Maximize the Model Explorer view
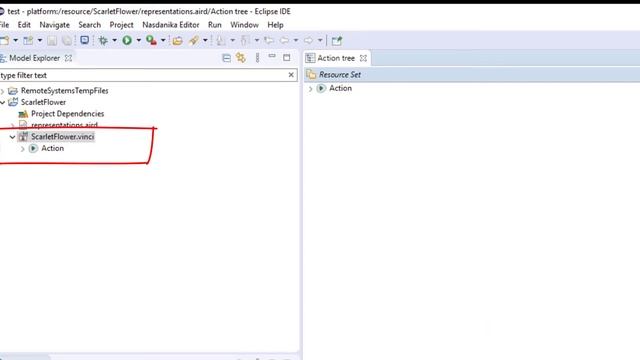 click(x=287, y=58)
